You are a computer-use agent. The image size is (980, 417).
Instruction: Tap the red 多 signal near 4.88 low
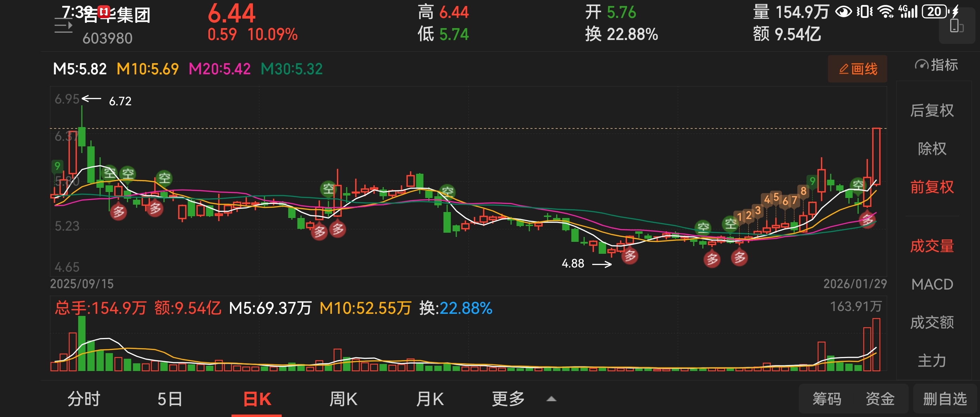629,256
